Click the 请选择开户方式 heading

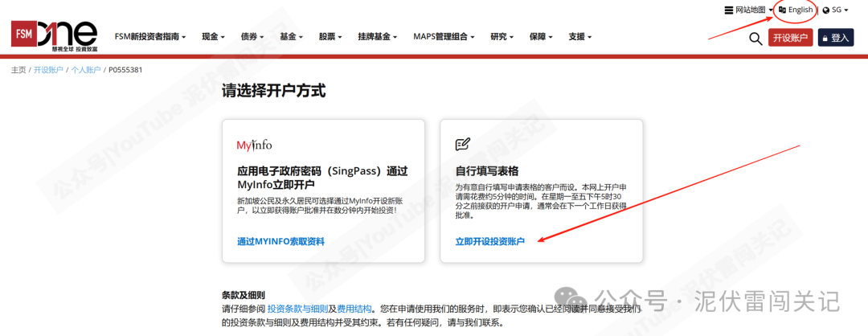274,91
